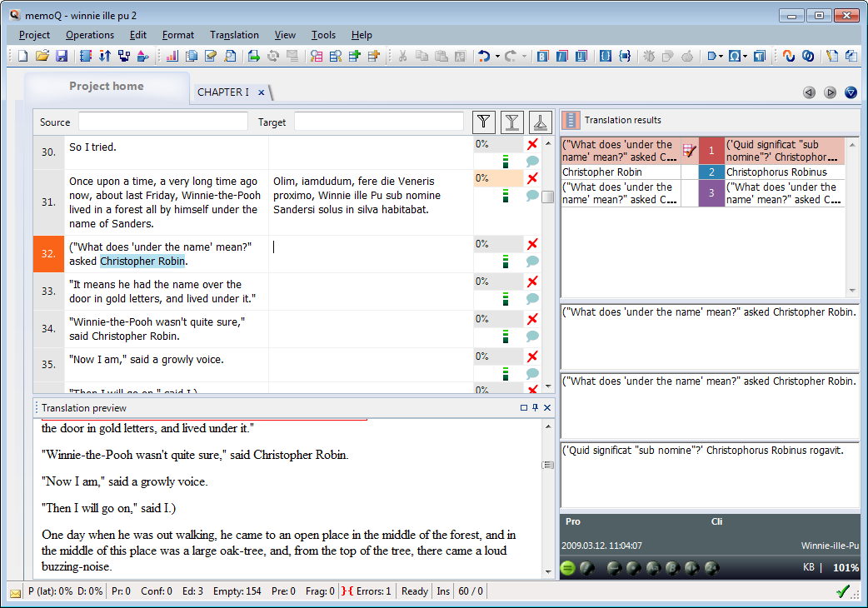Click the yellow notepad toolbar icon

pyautogui.click(x=832, y=56)
